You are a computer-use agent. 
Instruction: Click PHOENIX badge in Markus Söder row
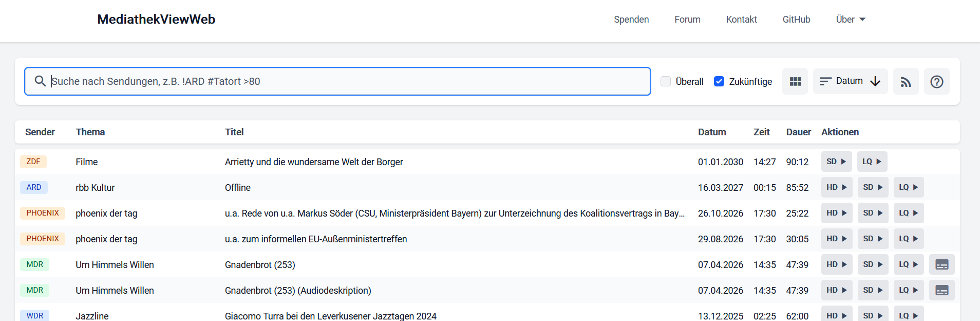(43, 213)
